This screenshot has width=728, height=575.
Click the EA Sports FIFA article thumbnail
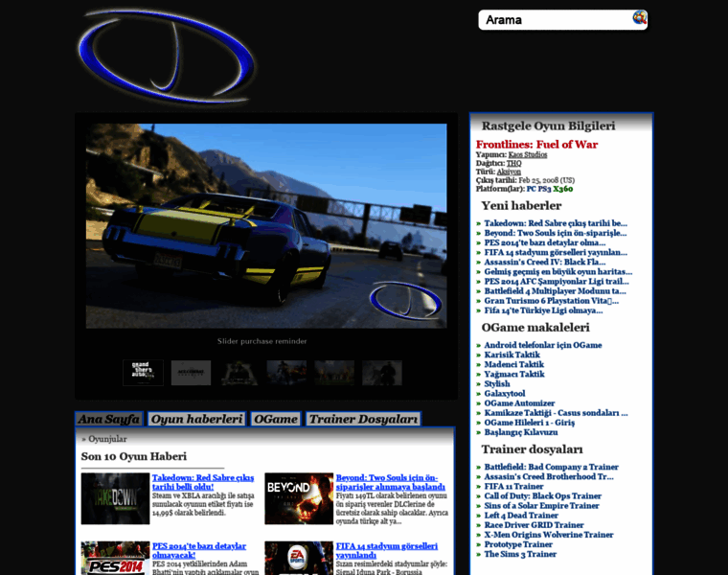click(299, 559)
